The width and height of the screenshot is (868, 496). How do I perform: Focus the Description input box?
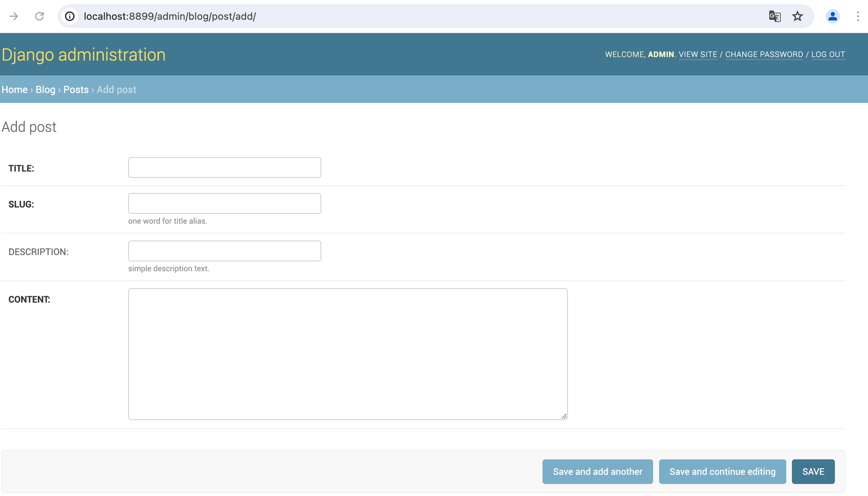point(224,251)
